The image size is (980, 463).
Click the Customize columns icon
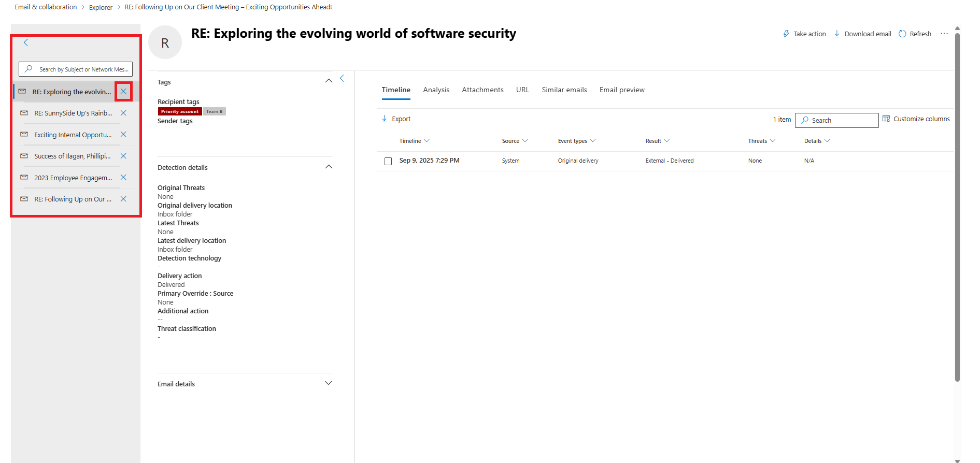pos(886,119)
